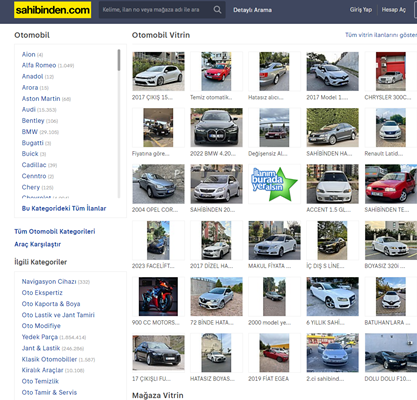Focus the keyword search input field
Viewport: 417px width, 400px height.
pyautogui.click(x=156, y=10)
